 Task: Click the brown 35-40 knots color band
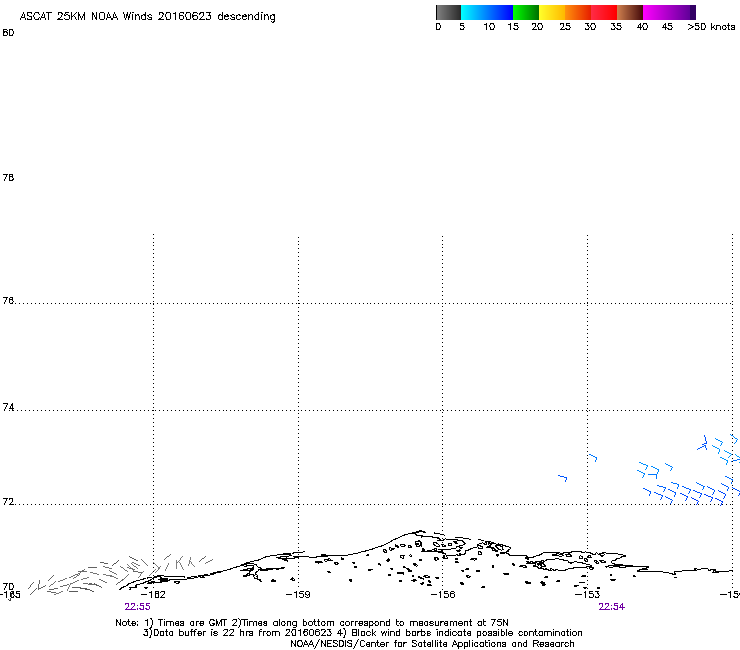(630, 12)
